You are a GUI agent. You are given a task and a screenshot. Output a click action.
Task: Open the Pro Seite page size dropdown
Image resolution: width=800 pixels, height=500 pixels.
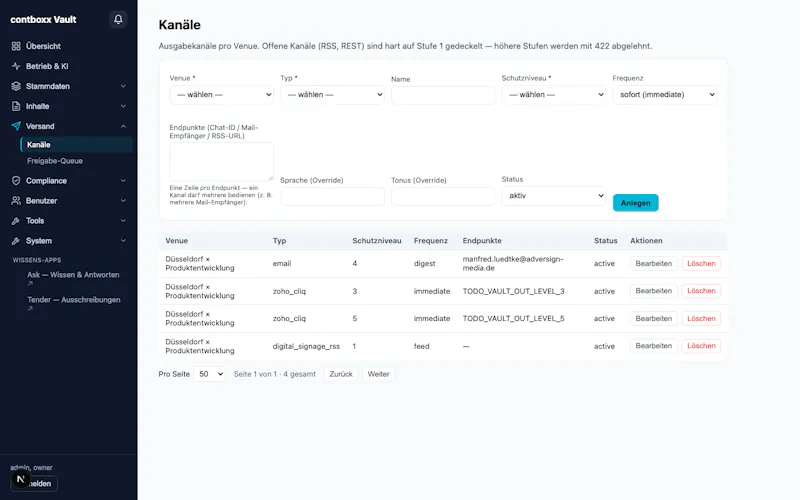pyautogui.click(x=210, y=374)
